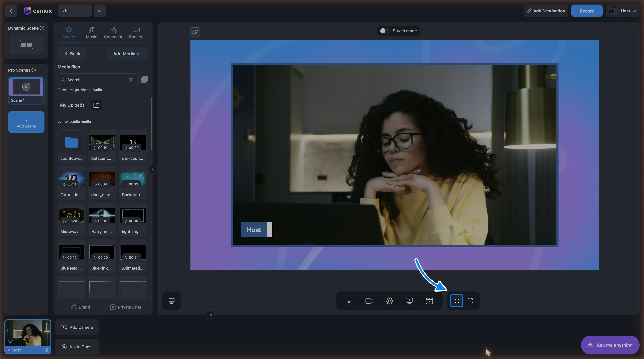
Task: Expand the Add Media dropdown
Action: click(127, 54)
